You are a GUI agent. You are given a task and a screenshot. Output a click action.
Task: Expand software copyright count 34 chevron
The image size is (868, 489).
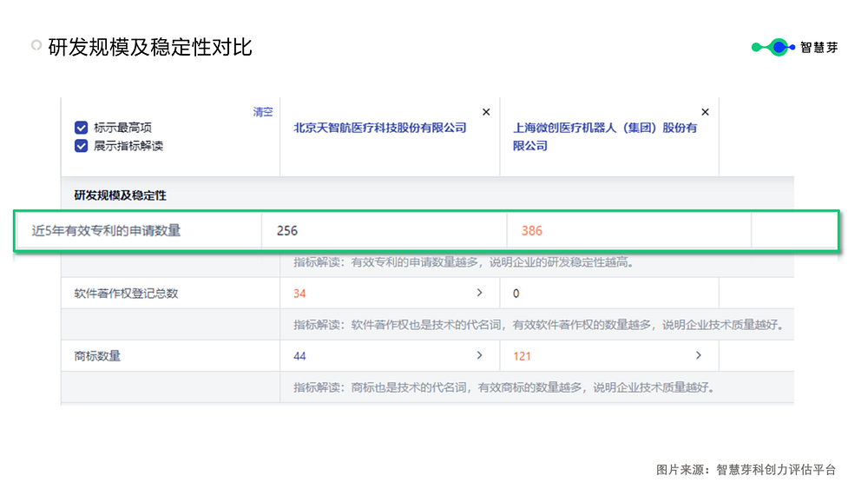(479, 293)
